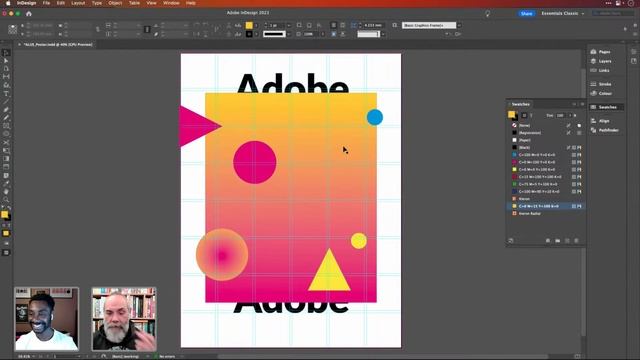This screenshot has height=360, width=640.
Task: Open Tint value dropdown arrow in Swatches
Action: point(570,116)
